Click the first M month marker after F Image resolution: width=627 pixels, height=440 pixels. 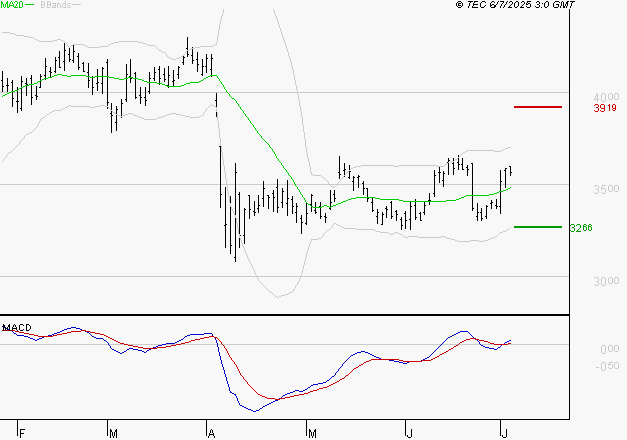point(114,434)
